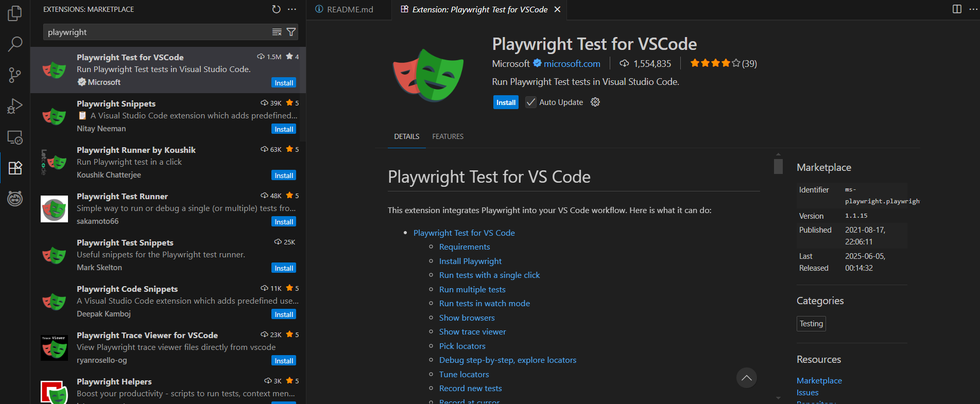Jump to Requirements section link

click(x=465, y=247)
